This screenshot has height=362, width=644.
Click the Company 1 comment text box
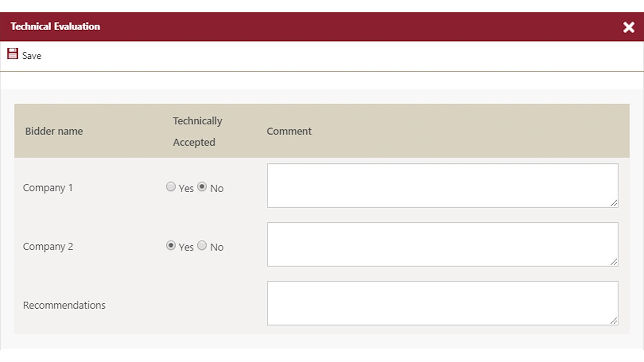(442, 185)
